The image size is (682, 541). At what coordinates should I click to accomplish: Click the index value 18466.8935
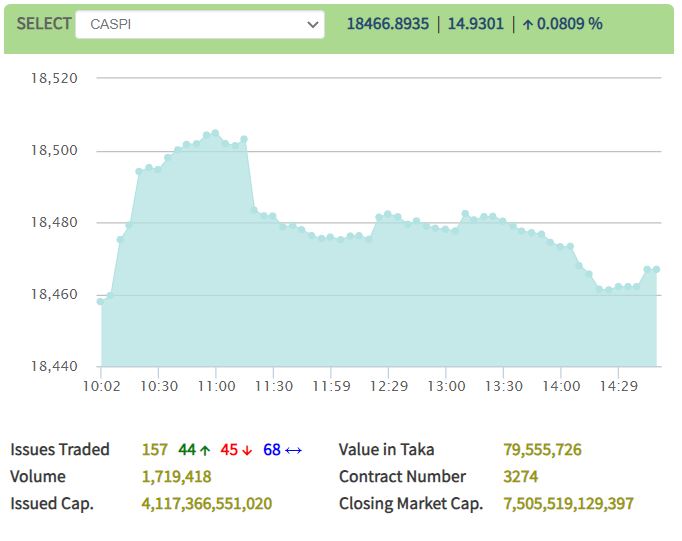point(386,24)
